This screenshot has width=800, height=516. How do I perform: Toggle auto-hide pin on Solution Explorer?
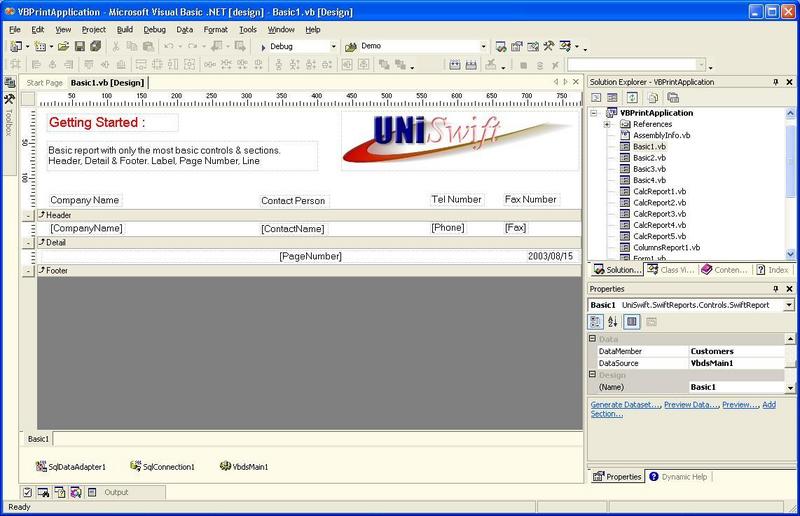click(776, 82)
